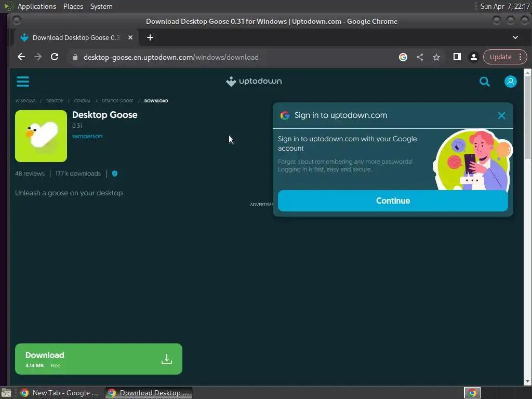Open a new tab with plus icon
Viewport: 532px width, 399px height.
coord(150,37)
